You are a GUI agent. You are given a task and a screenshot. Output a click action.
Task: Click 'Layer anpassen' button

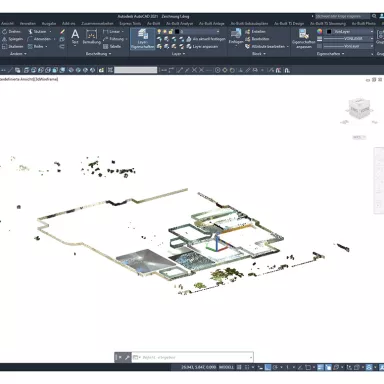[202, 46]
